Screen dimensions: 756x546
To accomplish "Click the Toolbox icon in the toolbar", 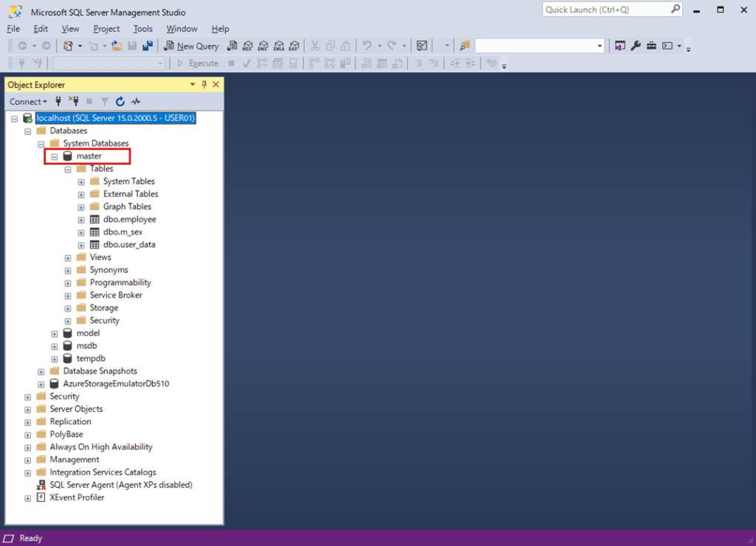I will coord(651,46).
